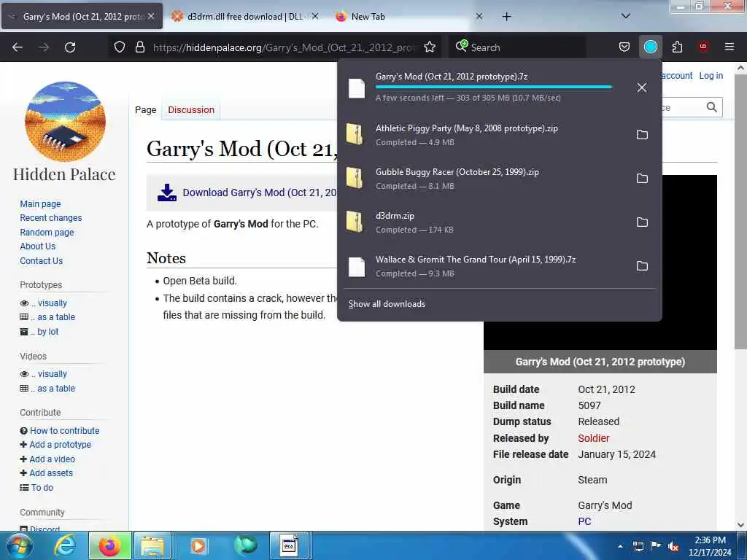Viewport: 747px width, 560px height.
Task: Open the About Us link
Action: tap(38, 246)
